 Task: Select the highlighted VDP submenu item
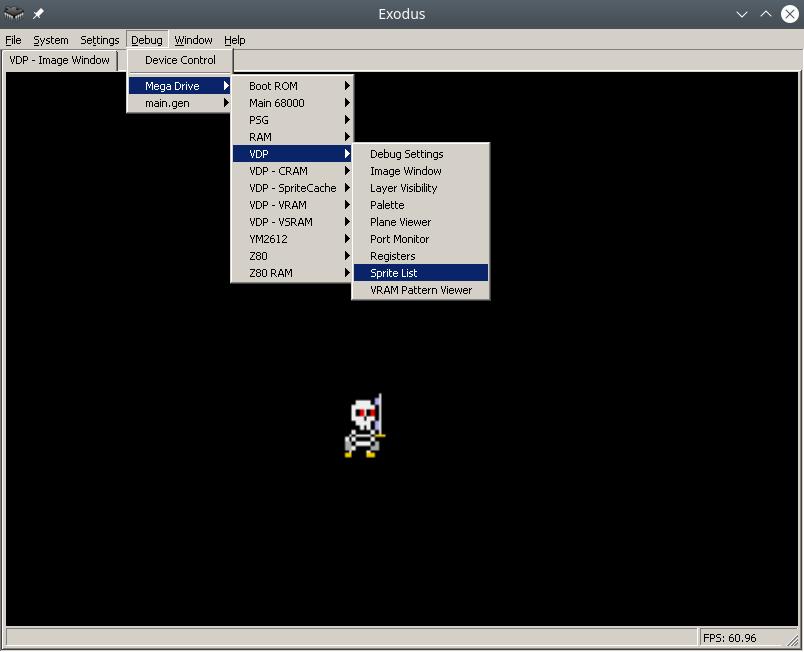click(292, 154)
